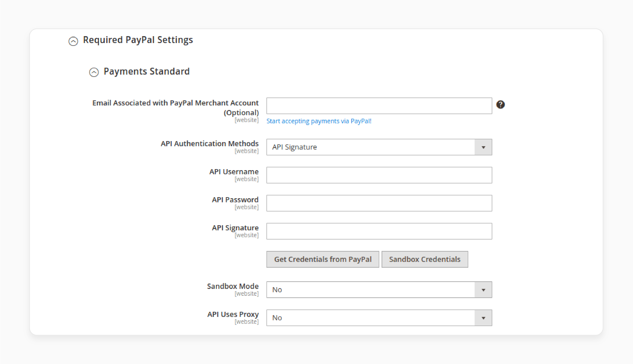This screenshot has height=364, width=633.
Task: Click Get Credentials from PayPal button
Action: (x=323, y=259)
